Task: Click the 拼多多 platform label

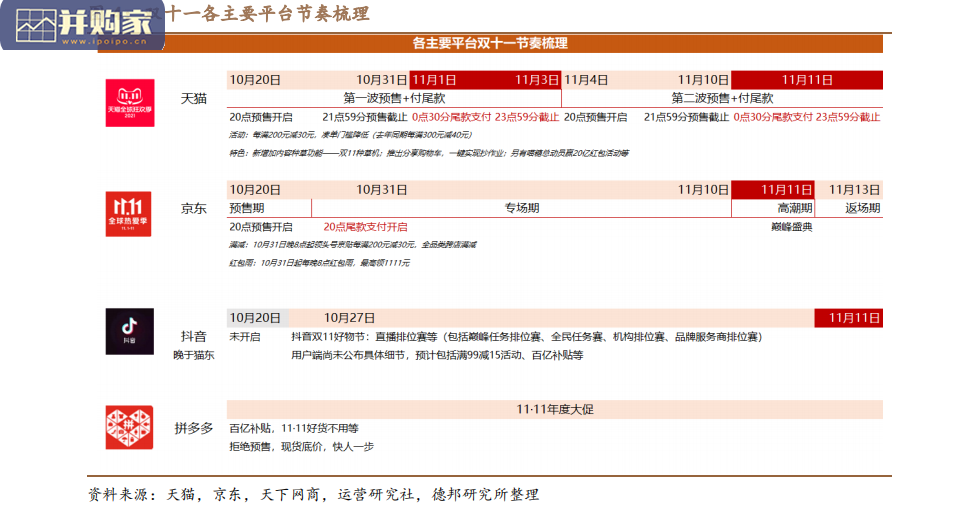Action: click(193, 428)
